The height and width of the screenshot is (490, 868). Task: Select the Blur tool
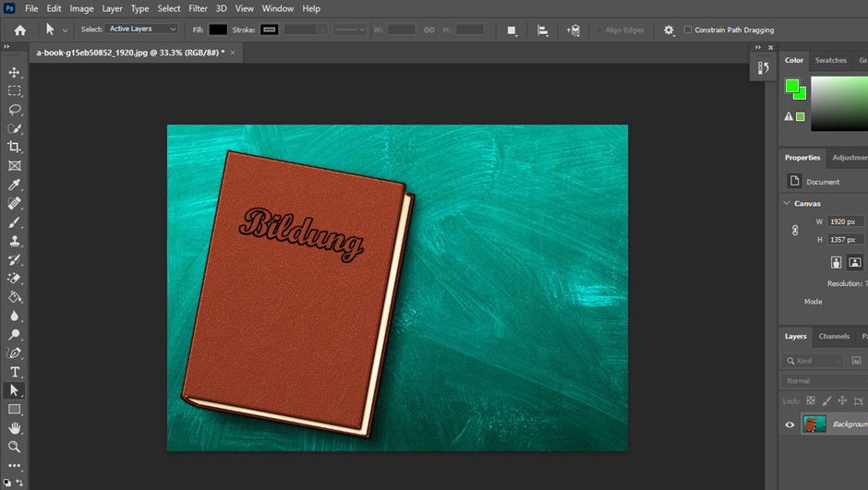[15, 316]
